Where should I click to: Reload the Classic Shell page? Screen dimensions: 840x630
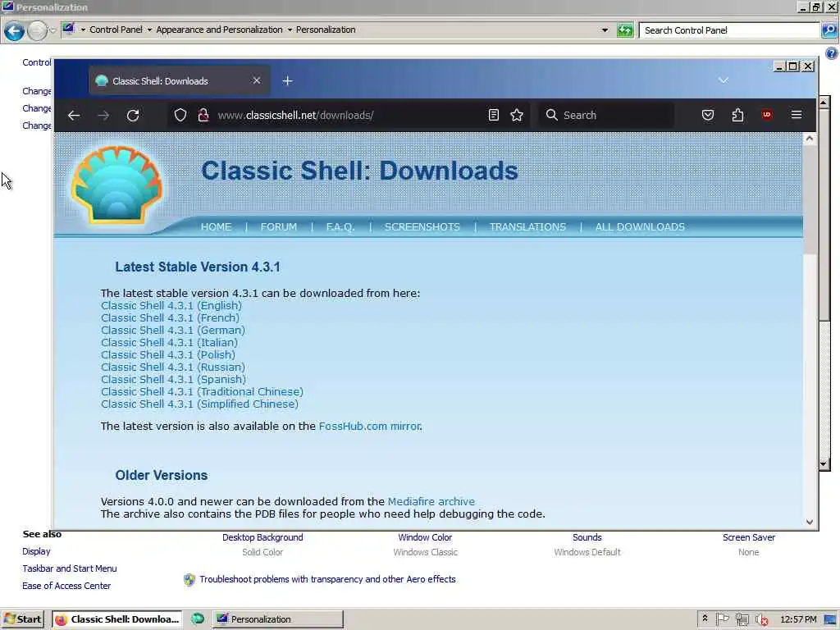[133, 115]
